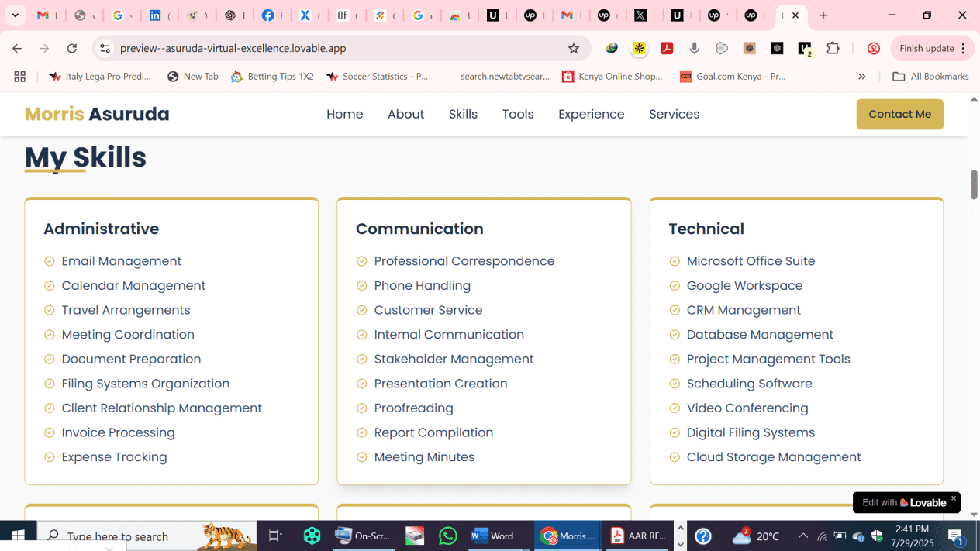This screenshot has height=551, width=980.
Task: Open the On-Screen Keyboard taskbar item
Action: click(x=364, y=536)
